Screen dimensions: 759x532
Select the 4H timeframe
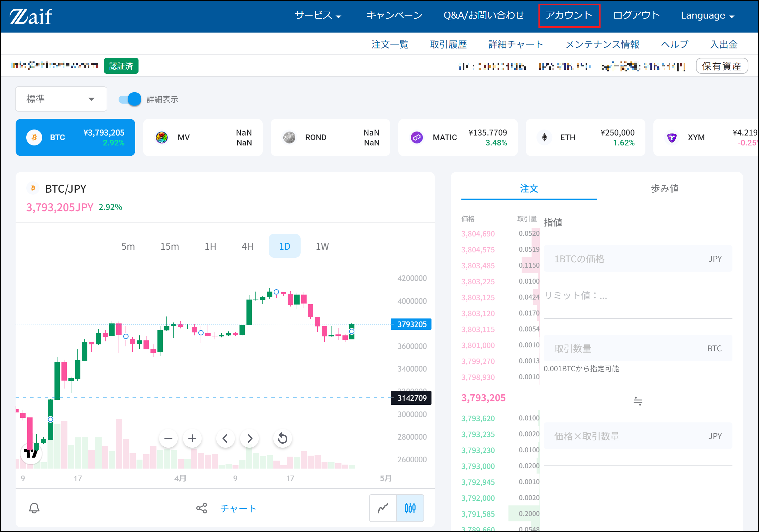point(247,246)
